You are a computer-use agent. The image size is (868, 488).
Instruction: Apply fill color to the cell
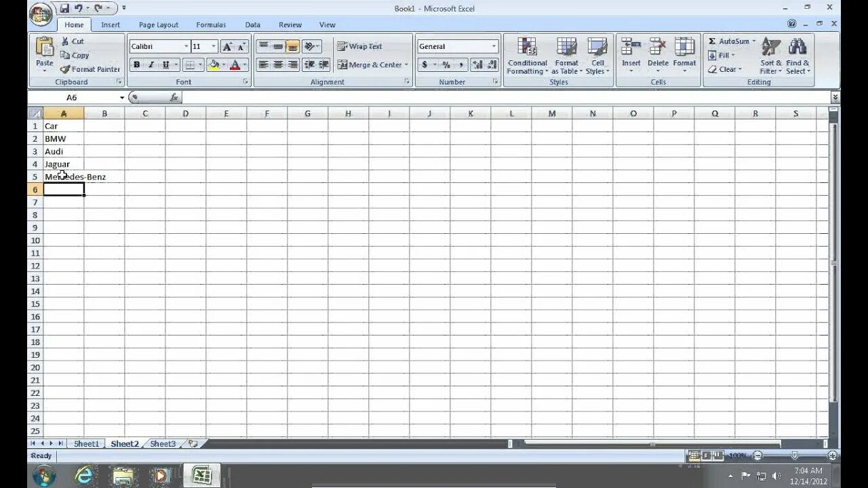coord(214,65)
